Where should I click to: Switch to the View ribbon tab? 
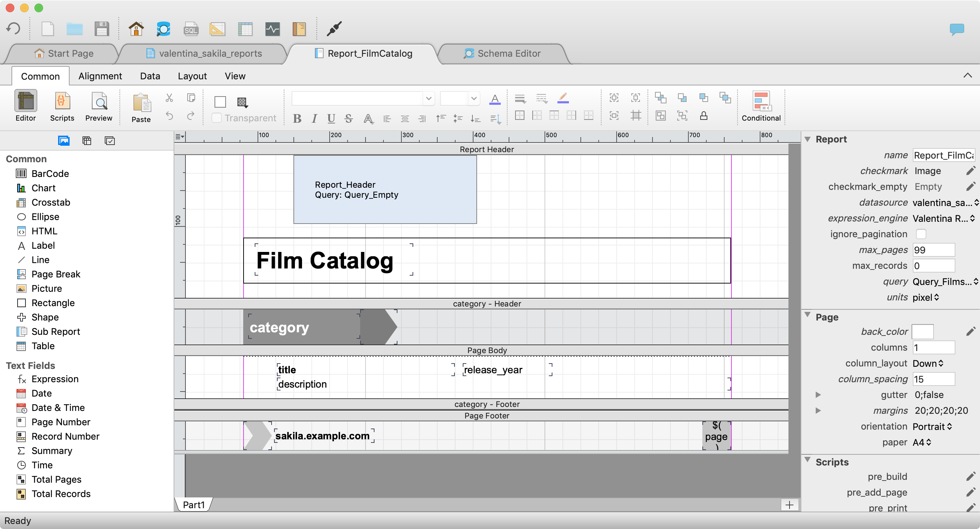[x=235, y=76]
